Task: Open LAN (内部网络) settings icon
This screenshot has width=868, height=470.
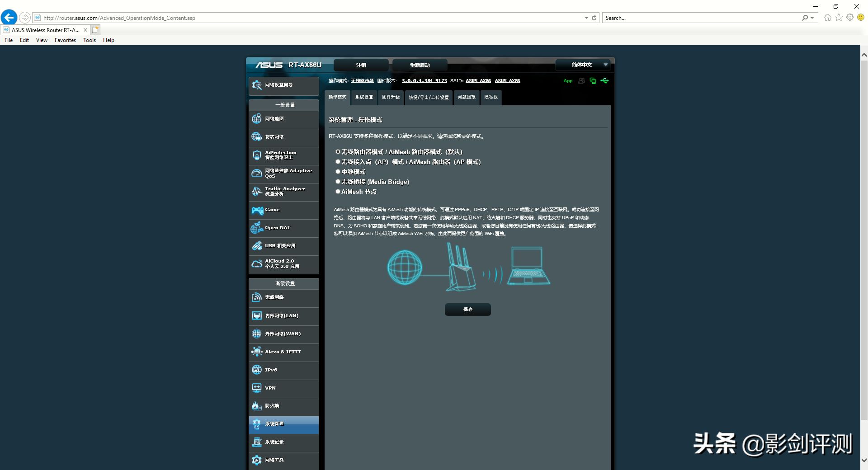Action: (x=257, y=315)
